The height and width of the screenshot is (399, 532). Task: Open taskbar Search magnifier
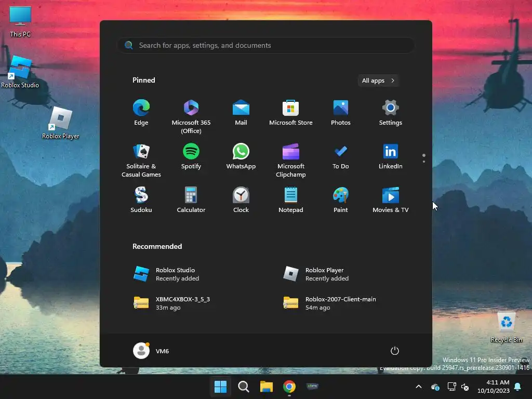[x=243, y=387]
